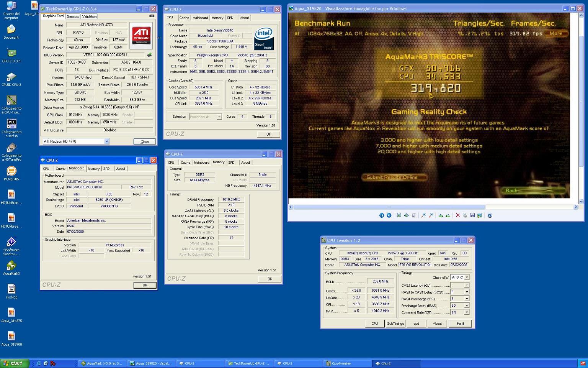Select CPU tab in CPU-Z Memory window

click(x=171, y=163)
